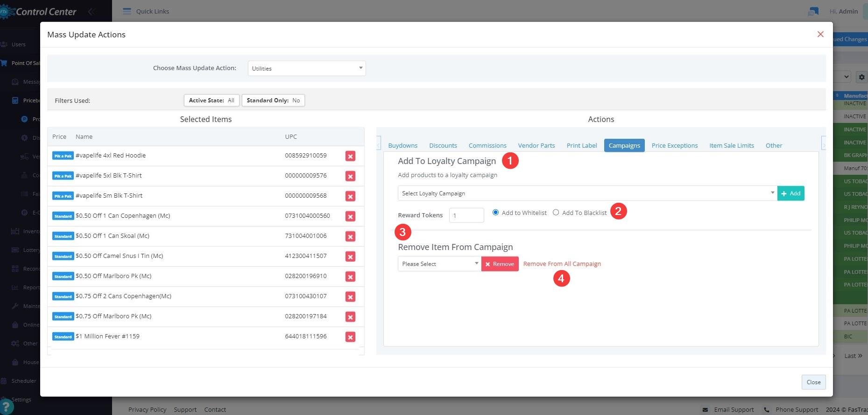Click Remove From All Campaign link
Screen dimensions: 868x415
[562, 264]
